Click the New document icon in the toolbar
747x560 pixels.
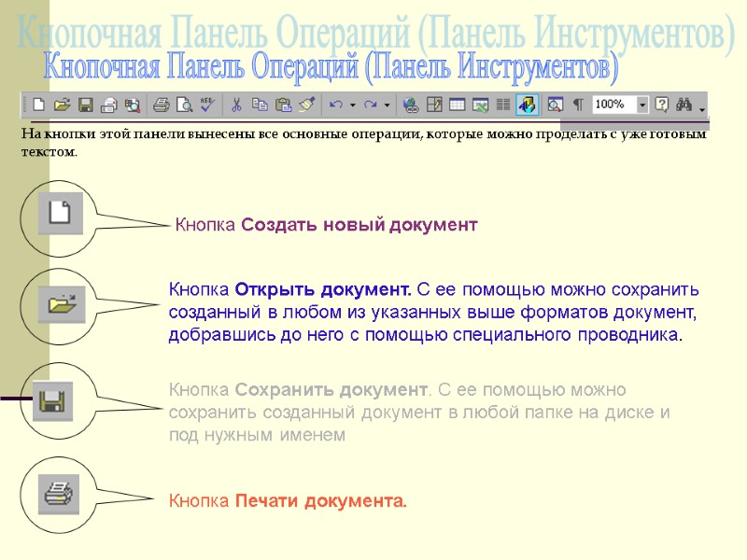coord(38,105)
